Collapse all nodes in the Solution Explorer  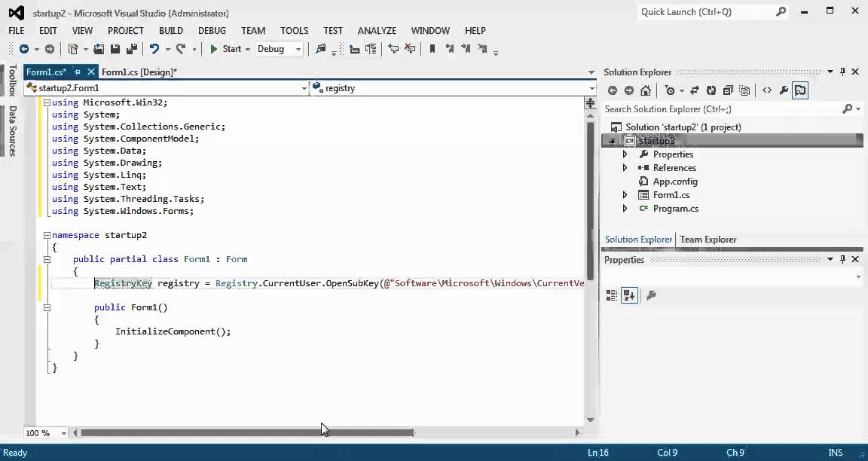[728, 90]
